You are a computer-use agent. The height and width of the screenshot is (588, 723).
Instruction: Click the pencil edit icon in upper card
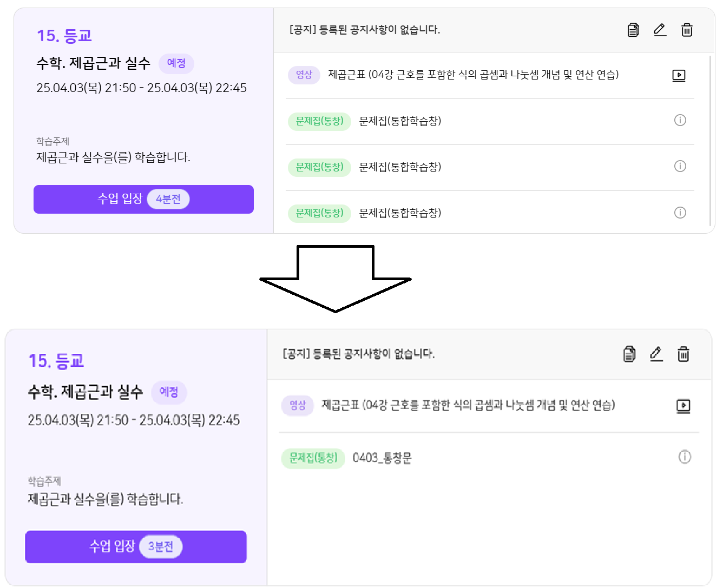pos(660,30)
